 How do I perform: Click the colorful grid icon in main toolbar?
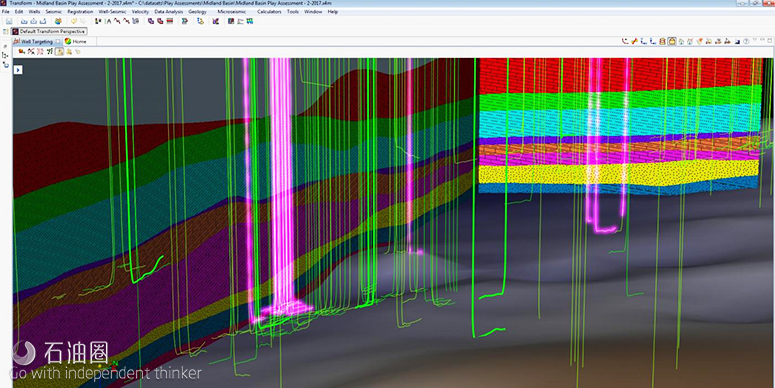click(x=250, y=21)
